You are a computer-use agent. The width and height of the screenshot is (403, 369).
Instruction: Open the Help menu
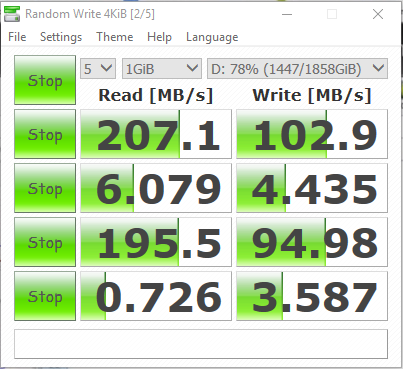click(x=159, y=37)
